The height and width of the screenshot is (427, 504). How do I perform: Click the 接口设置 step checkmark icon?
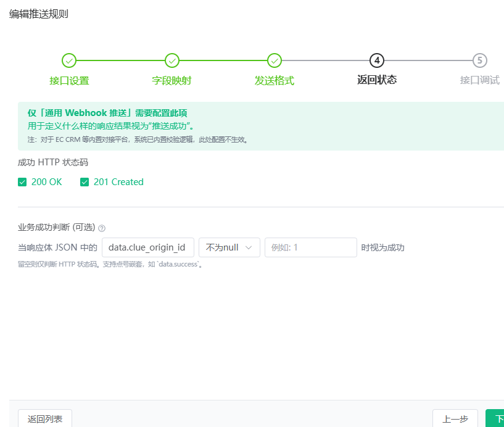click(69, 60)
